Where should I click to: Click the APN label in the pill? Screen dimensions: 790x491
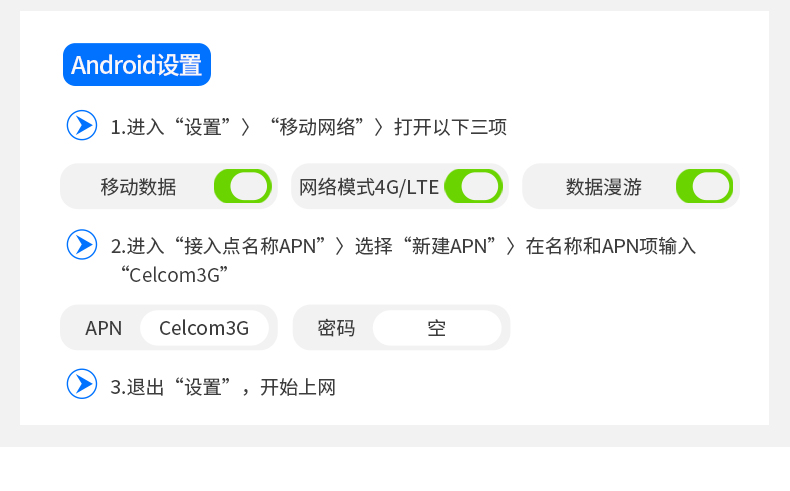coord(103,328)
